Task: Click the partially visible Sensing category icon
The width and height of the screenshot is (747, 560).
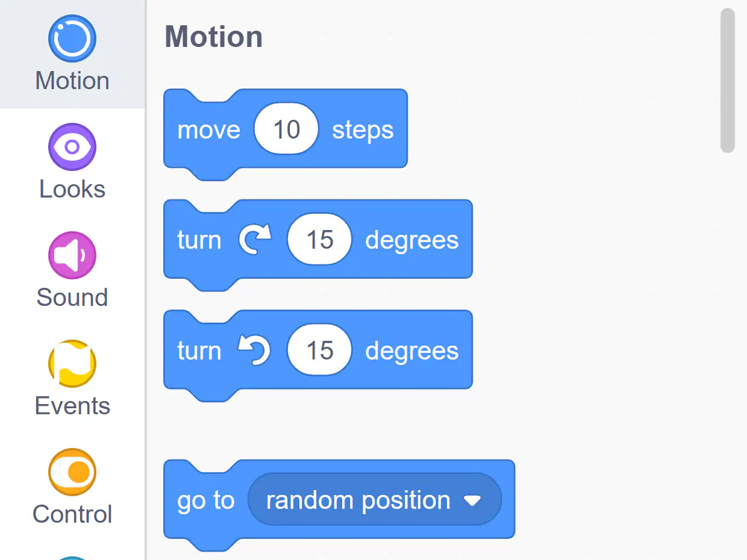Action: 72,558
